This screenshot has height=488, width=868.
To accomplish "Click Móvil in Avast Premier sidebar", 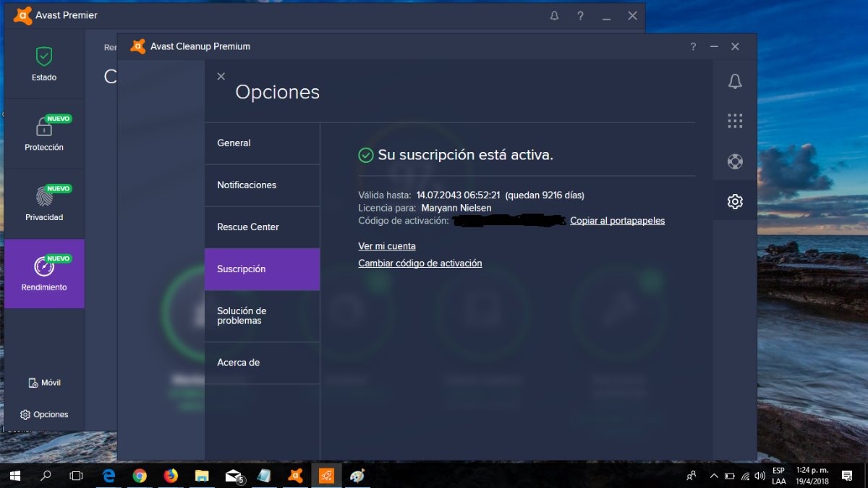I will [44, 382].
